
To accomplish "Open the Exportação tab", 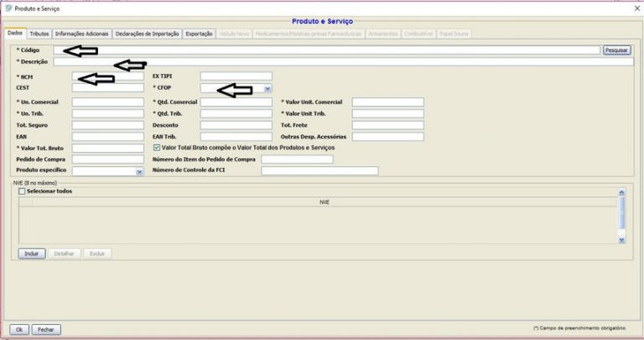I will (x=200, y=34).
